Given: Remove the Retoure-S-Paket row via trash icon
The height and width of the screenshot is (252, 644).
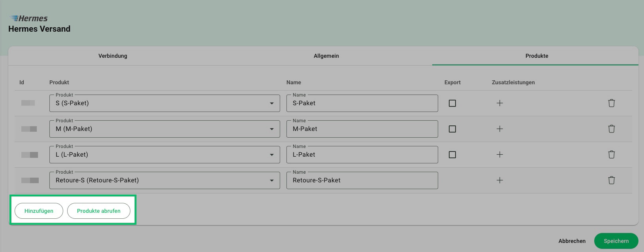Looking at the screenshot, I should pos(611,180).
